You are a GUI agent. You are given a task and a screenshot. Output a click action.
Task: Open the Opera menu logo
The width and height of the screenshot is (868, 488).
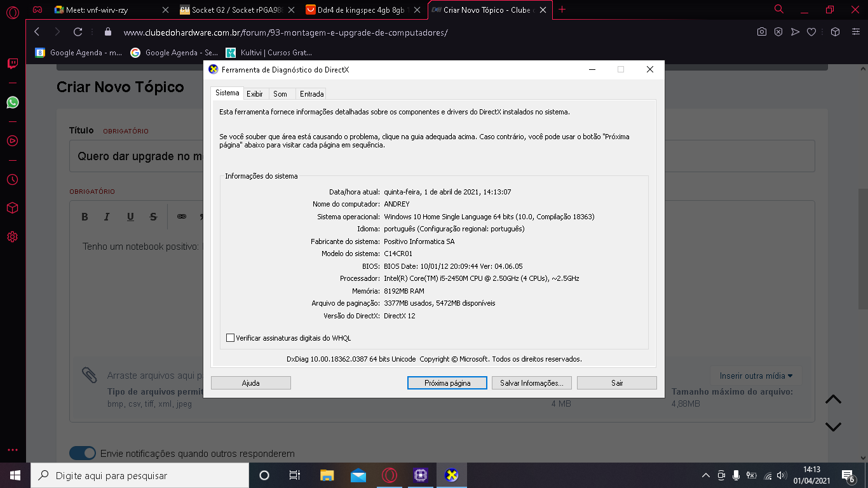point(12,11)
